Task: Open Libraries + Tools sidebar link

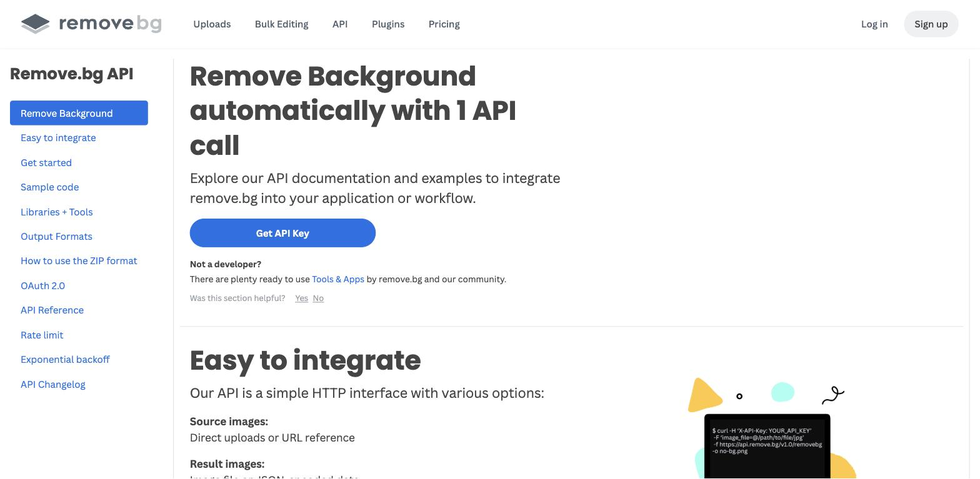Action: coord(56,212)
